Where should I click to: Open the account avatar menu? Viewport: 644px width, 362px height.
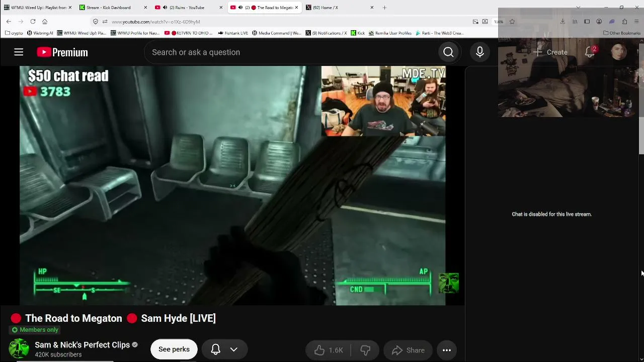point(619,52)
